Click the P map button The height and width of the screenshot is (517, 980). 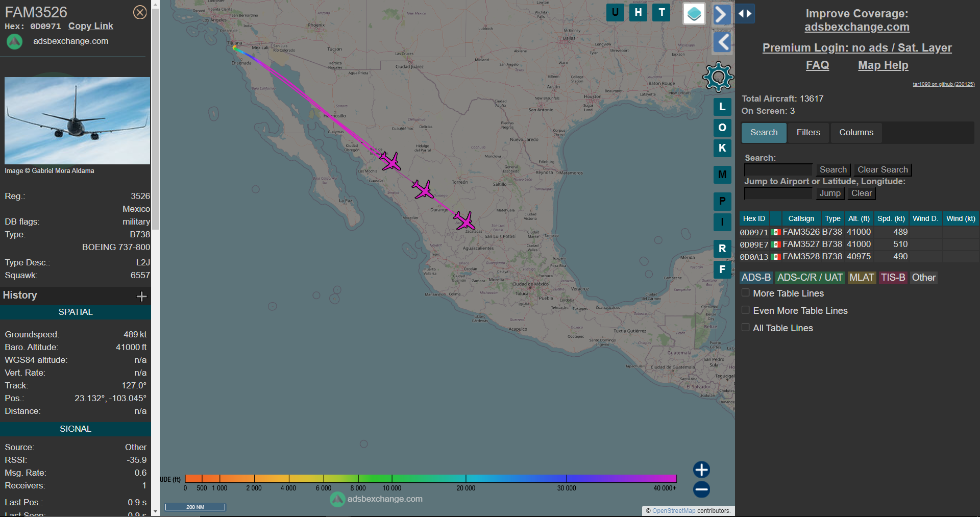tap(722, 201)
